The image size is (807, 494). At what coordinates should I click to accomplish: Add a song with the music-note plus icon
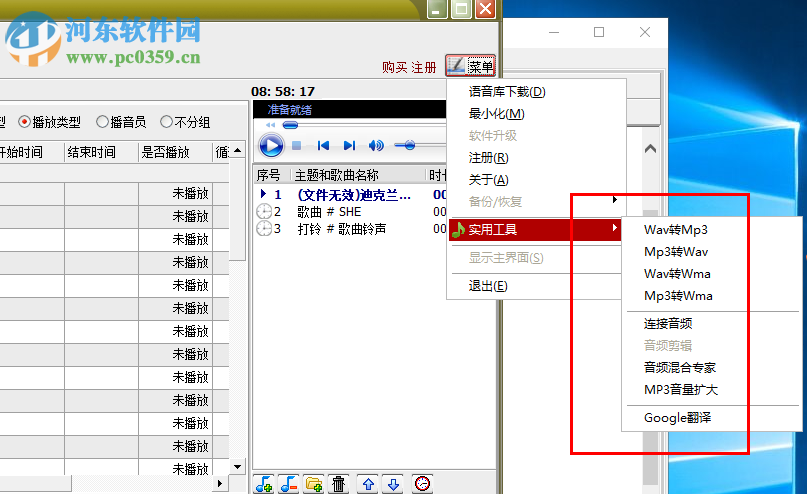tap(264, 484)
